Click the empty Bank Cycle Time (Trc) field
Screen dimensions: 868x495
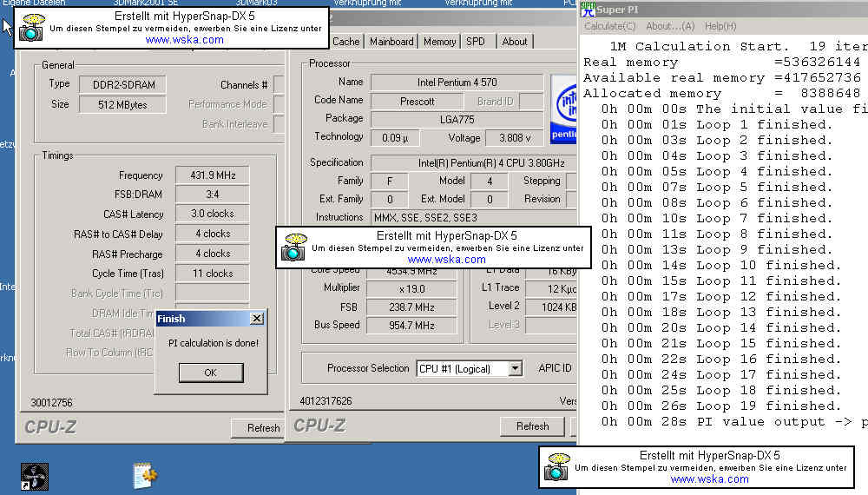pos(213,294)
